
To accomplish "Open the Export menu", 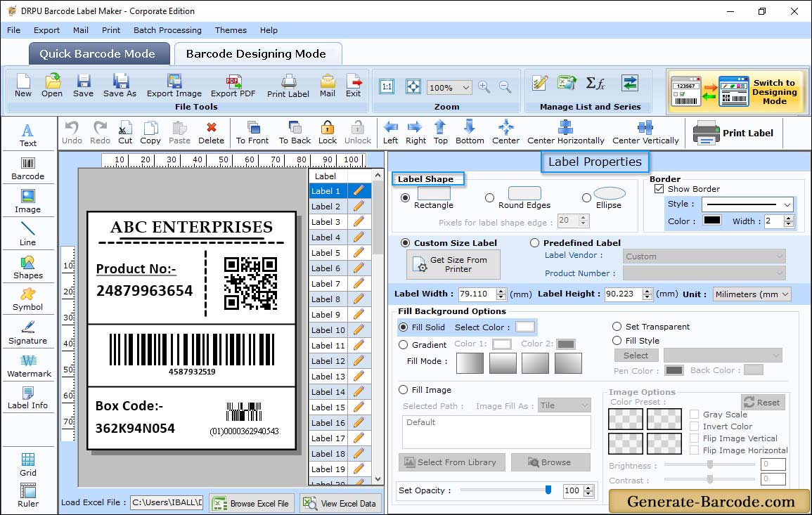I will 46,30.
